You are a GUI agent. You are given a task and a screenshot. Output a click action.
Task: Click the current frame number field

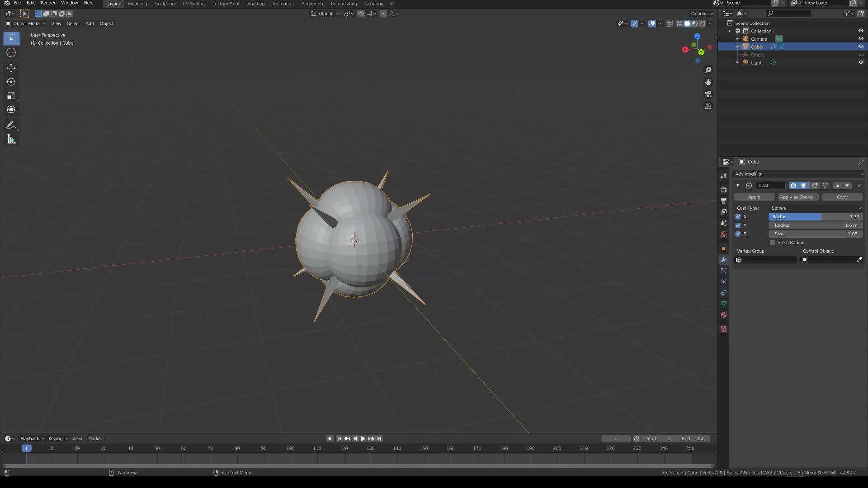click(x=616, y=438)
